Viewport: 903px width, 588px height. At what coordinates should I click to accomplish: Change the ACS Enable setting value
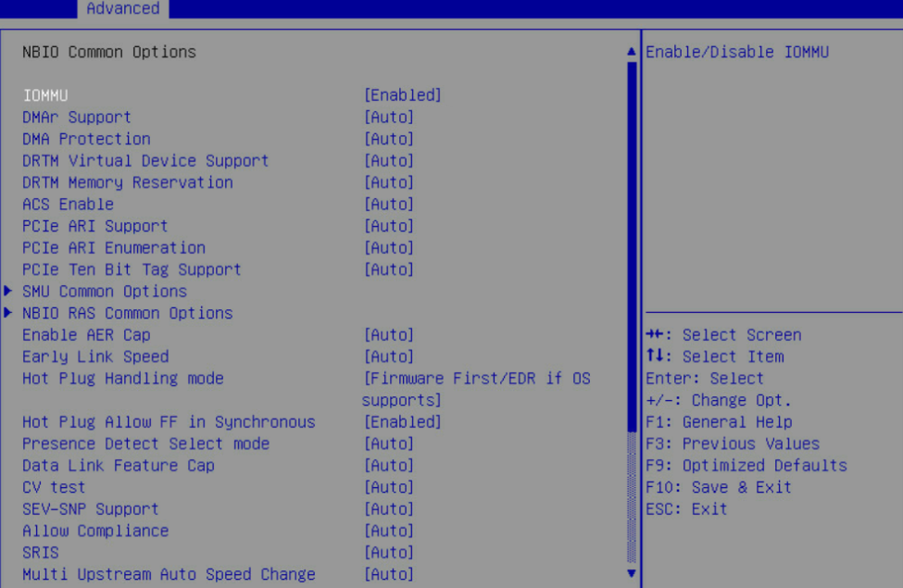coord(389,205)
